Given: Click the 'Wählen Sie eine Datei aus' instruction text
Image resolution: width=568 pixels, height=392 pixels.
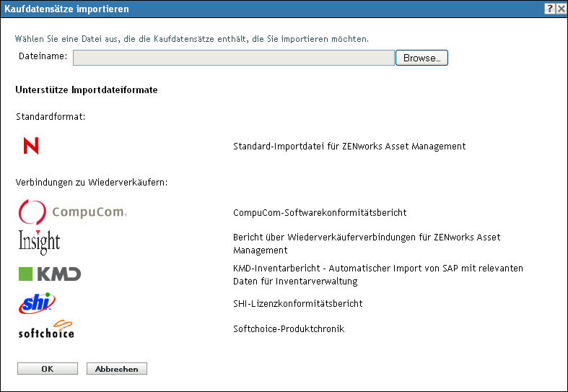Looking at the screenshot, I should [192, 39].
